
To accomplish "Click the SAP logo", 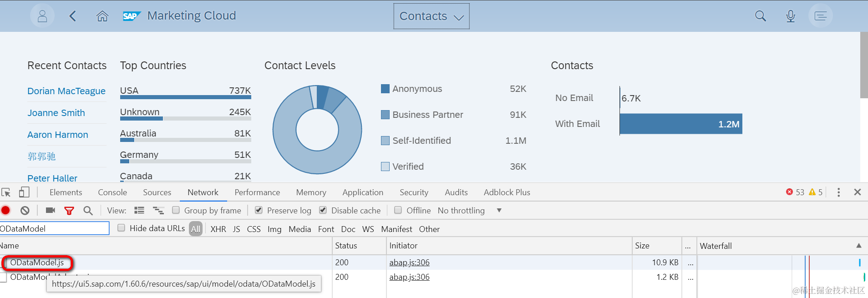I will tap(132, 16).
